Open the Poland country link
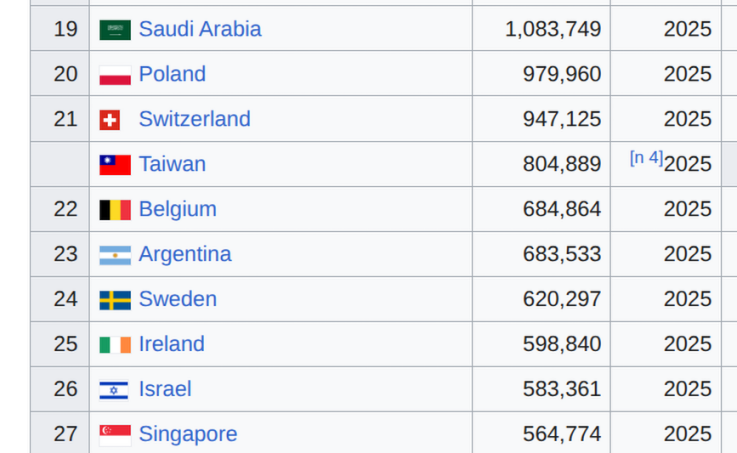 pos(172,74)
